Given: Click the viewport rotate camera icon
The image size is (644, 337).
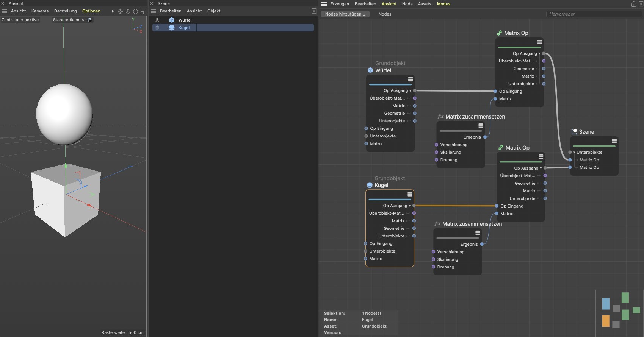Looking at the screenshot, I should click(135, 11).
